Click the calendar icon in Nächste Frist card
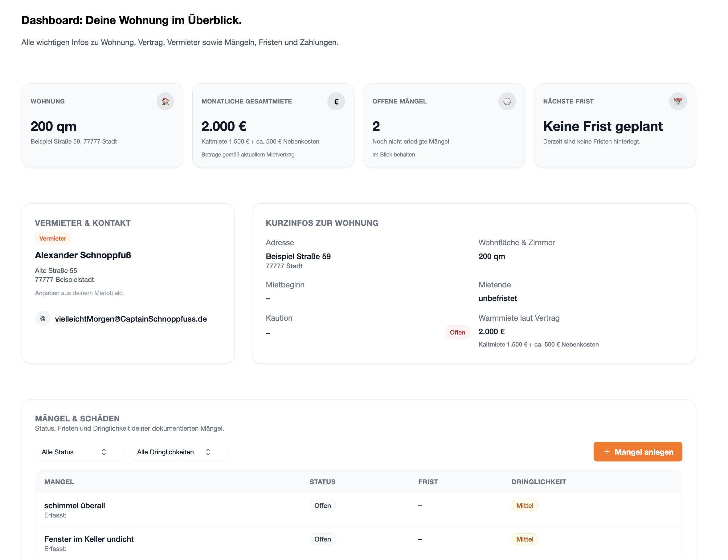The height and width of the screenshot is (560, 728). [678, 101]
